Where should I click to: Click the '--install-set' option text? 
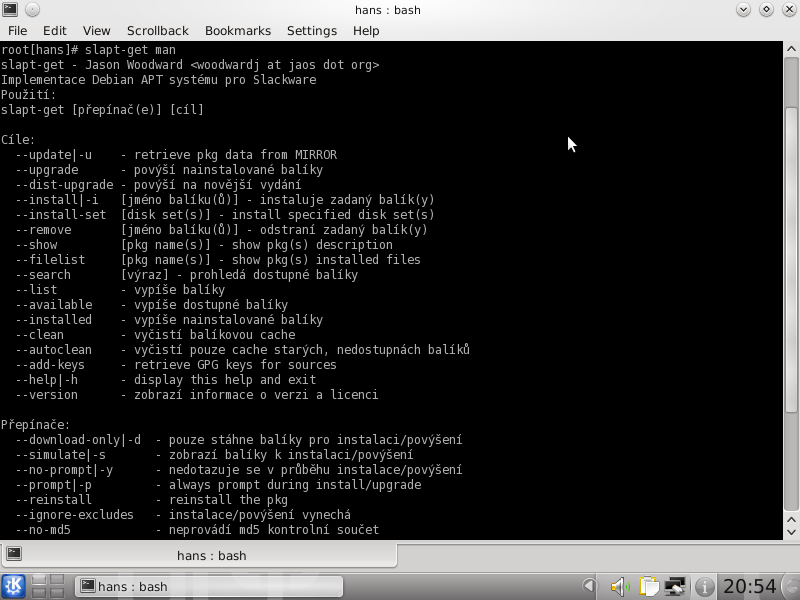click(61, 215)
